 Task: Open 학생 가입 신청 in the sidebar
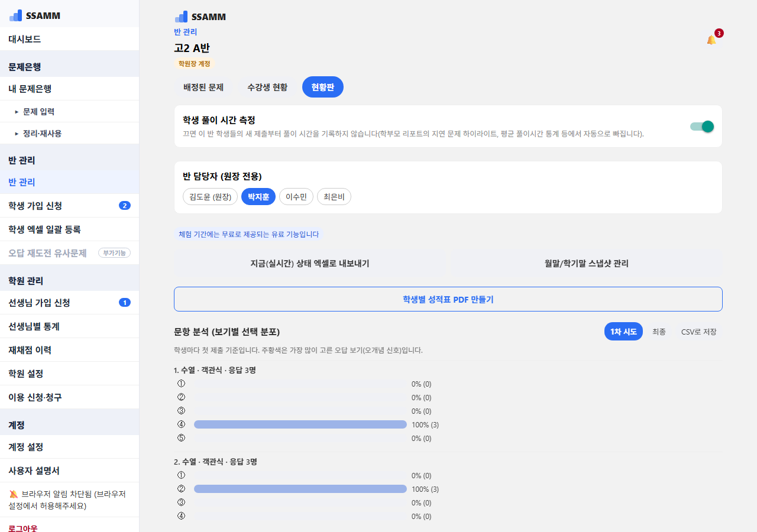pos(70,206)
